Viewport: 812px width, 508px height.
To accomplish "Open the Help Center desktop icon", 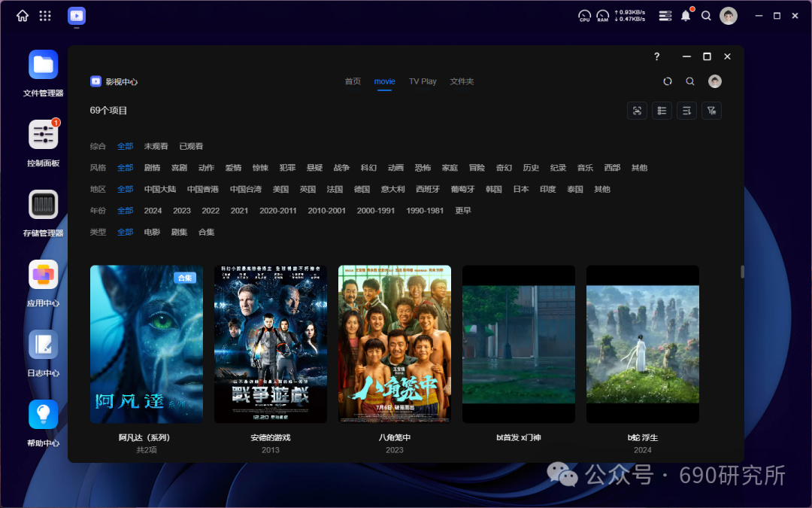I will point(43,415).
